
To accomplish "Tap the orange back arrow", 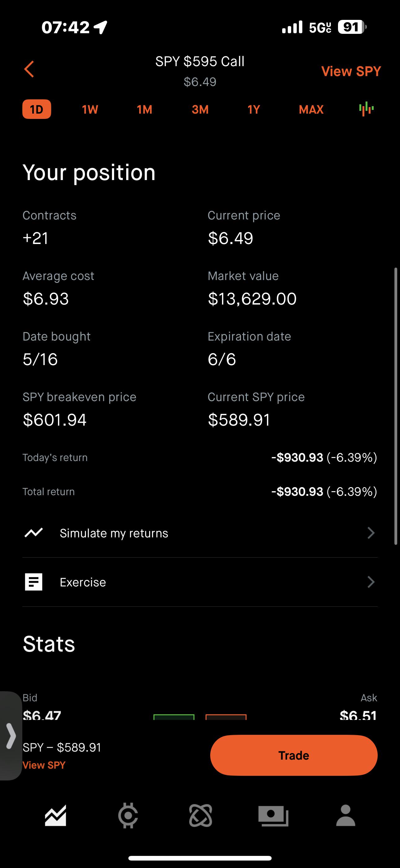I will [x=29, y=70].
